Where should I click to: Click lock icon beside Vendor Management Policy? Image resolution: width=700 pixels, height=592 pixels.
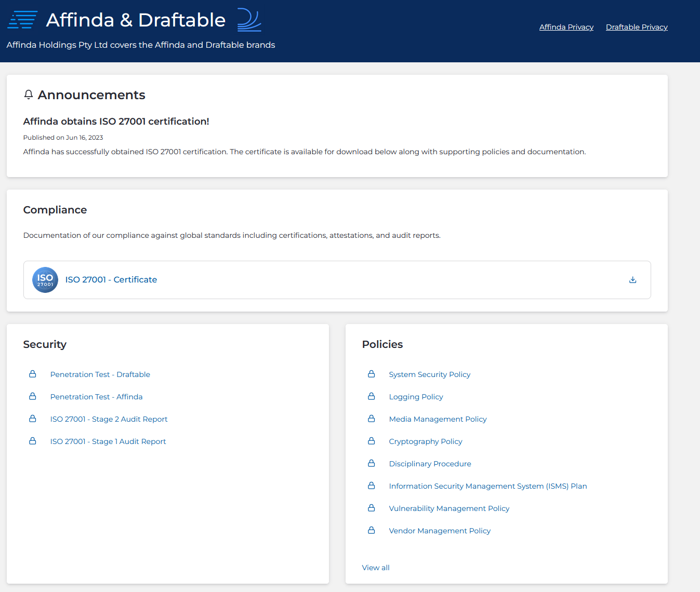372,530
